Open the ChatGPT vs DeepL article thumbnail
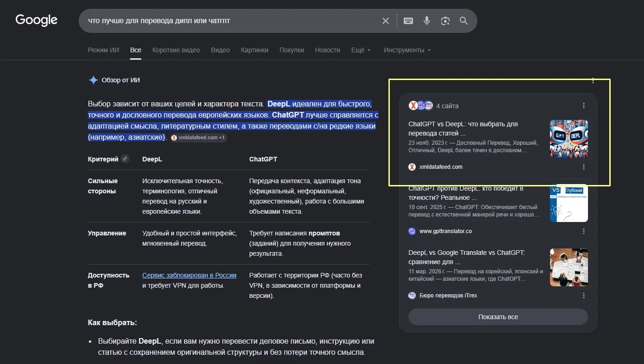 tap(569, 139)
